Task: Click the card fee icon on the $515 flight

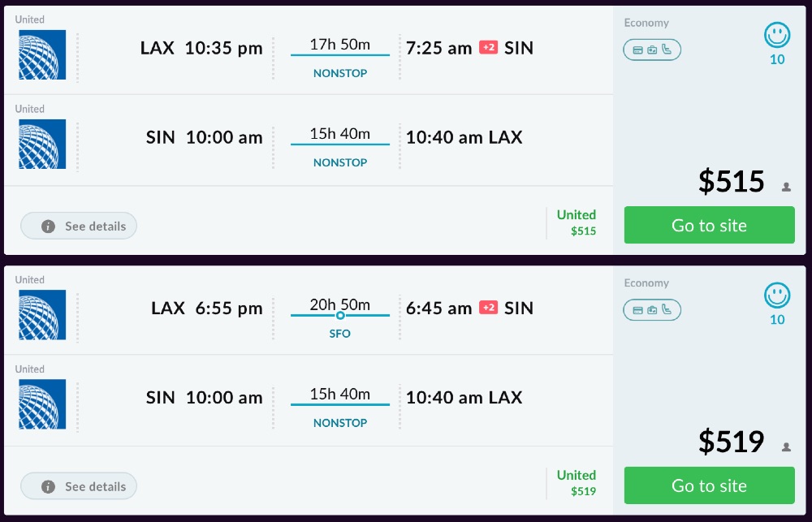Action: [x=638, y=50]
